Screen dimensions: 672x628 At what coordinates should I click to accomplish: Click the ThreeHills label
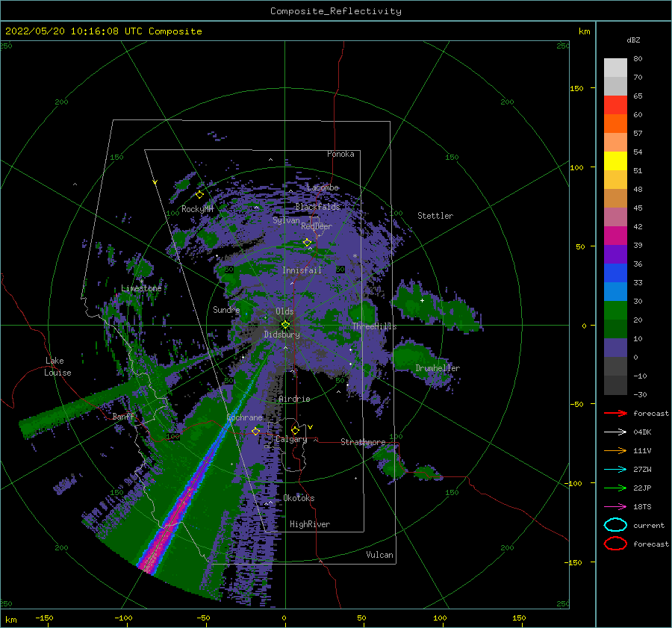coord(374,326)
